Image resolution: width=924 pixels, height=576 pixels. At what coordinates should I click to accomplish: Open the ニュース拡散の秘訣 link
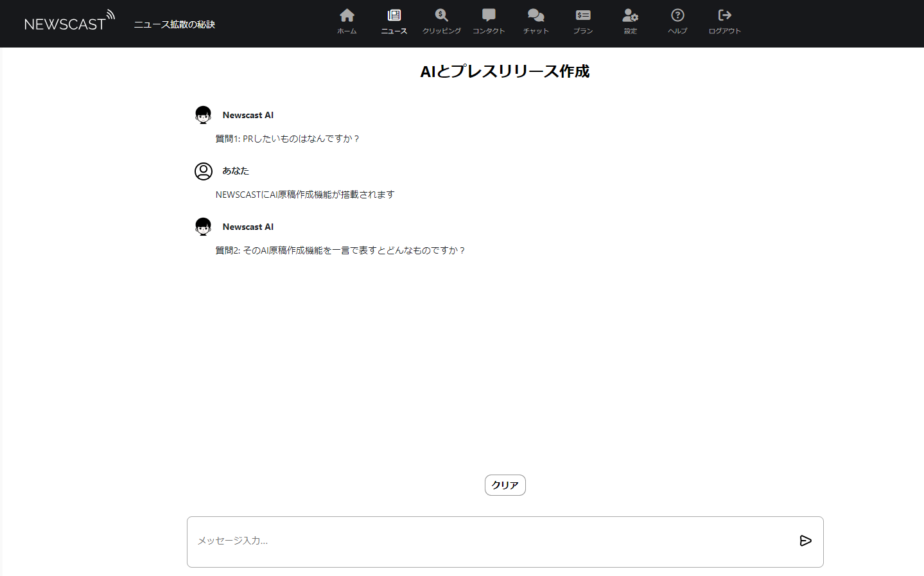point(174,24)
